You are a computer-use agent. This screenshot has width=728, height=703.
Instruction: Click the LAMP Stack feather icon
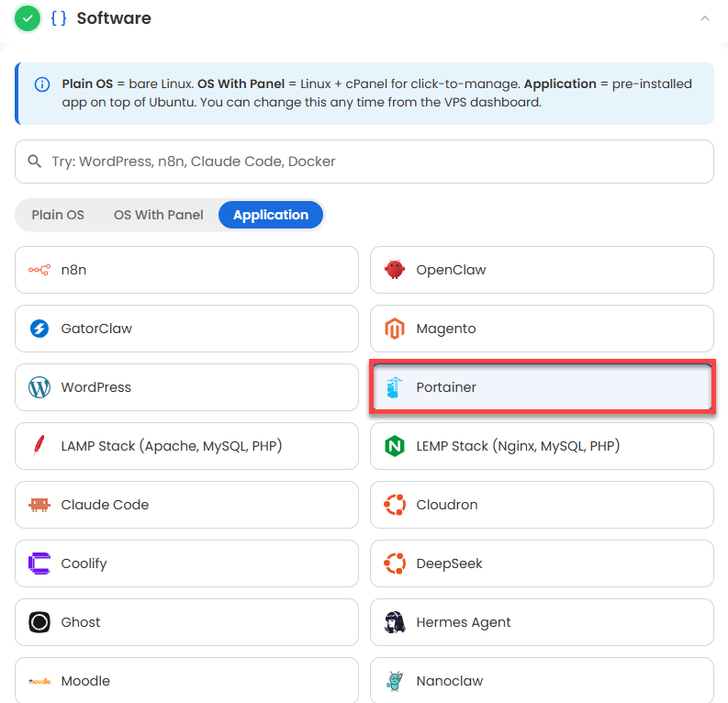39,445
